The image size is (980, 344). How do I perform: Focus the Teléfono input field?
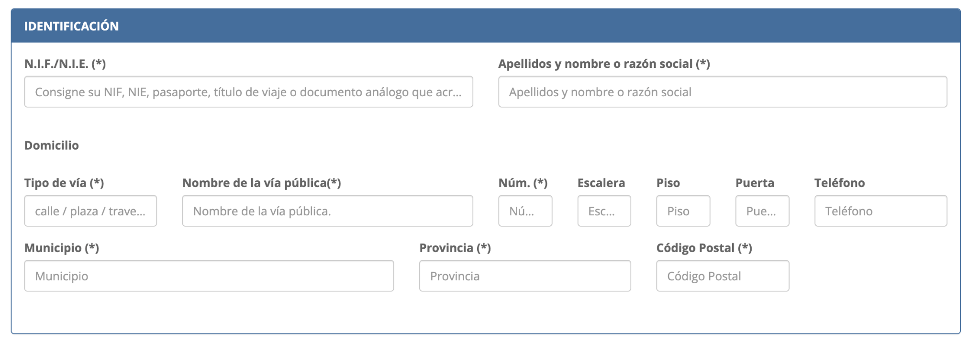tap(880, 211)
